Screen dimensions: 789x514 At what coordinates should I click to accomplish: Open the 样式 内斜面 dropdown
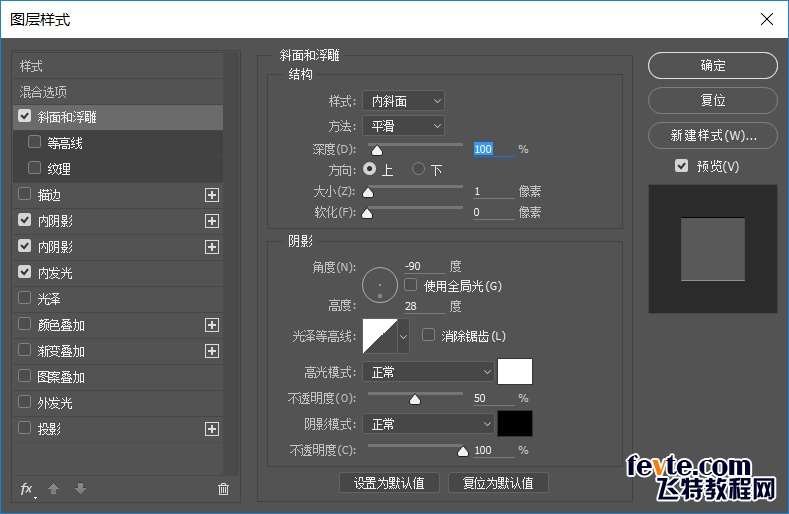[x=404, y=101]
